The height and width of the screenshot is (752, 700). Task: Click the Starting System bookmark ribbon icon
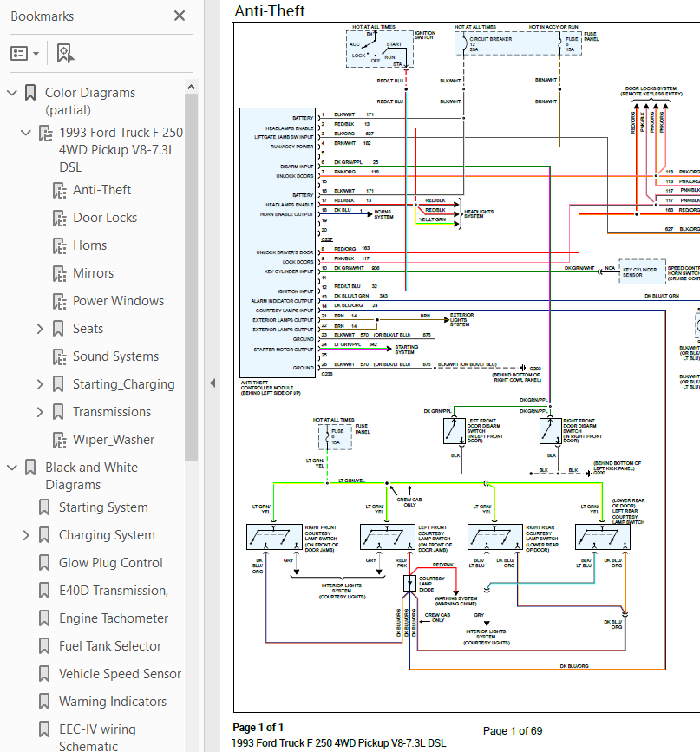[44, 507]
